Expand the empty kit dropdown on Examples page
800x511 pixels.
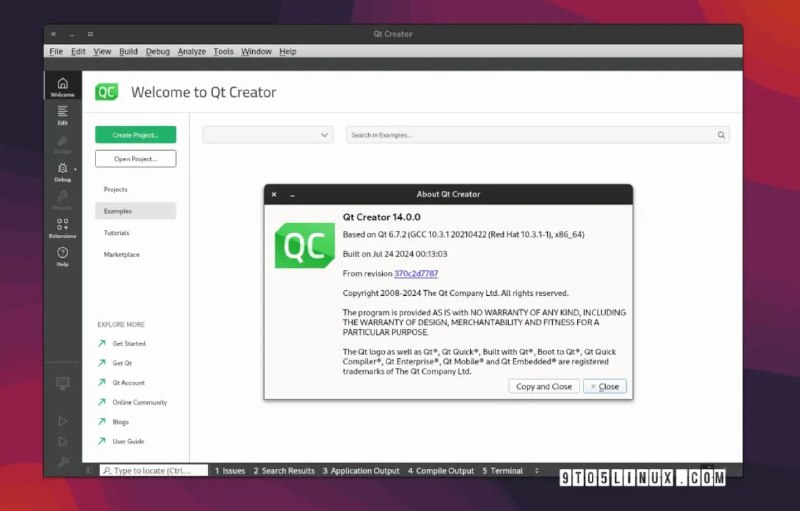tap(268, 135)
